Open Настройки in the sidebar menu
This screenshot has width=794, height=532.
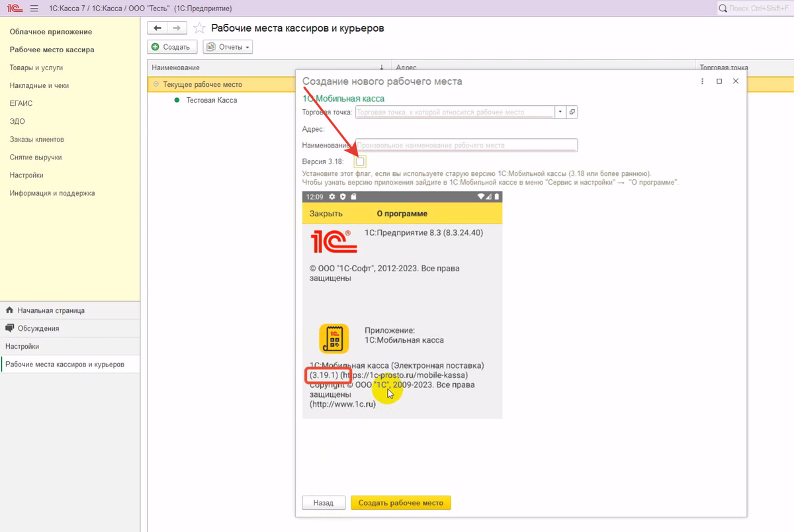[x=26, y=175]
